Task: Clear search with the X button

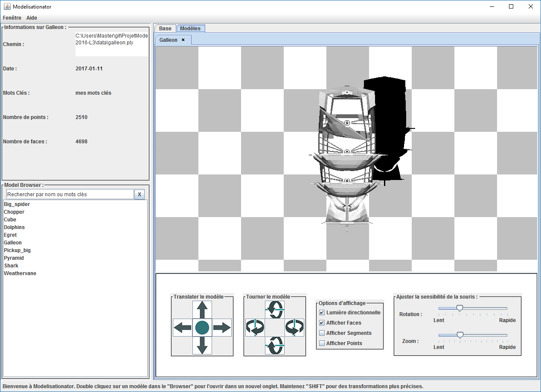Action: [x=140, y=195]
